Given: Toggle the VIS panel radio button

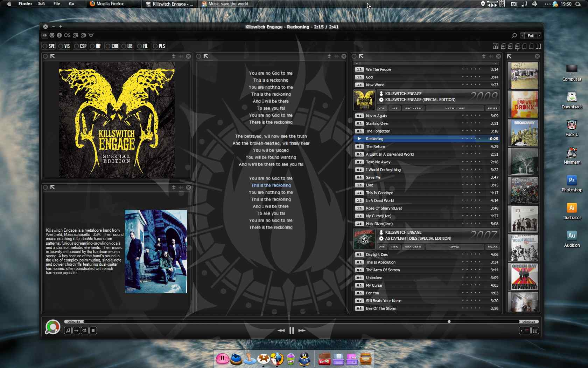Looking at the screenshot, I should click(x=61, y=46).
